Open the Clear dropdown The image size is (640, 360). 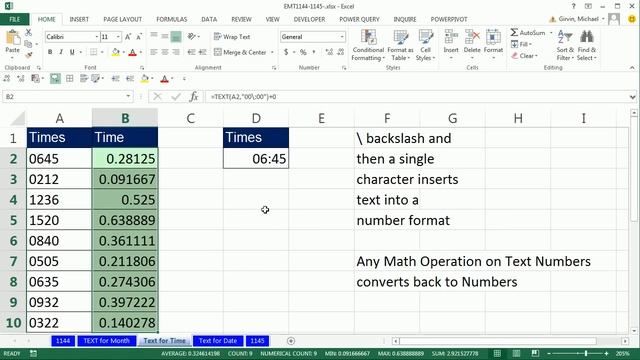pyautogui.click(x=524, y=56)
